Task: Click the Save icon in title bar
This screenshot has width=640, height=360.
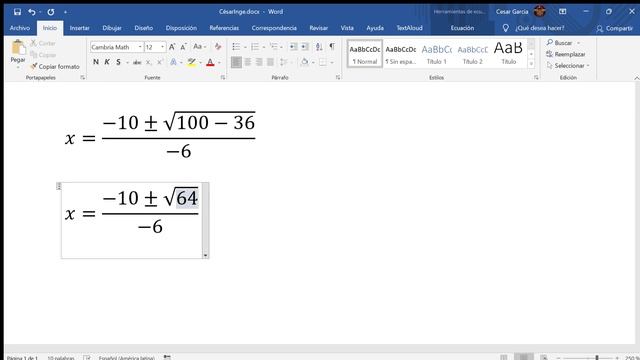Action: (17, 12)
